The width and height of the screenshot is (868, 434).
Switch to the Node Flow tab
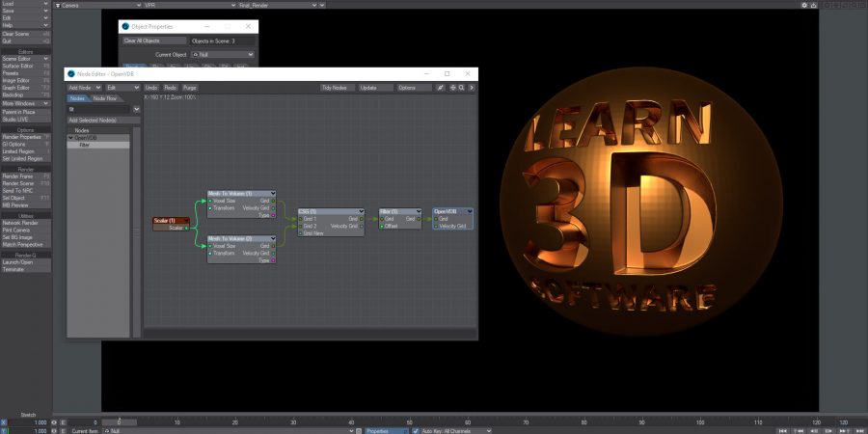tap(105, 98)
